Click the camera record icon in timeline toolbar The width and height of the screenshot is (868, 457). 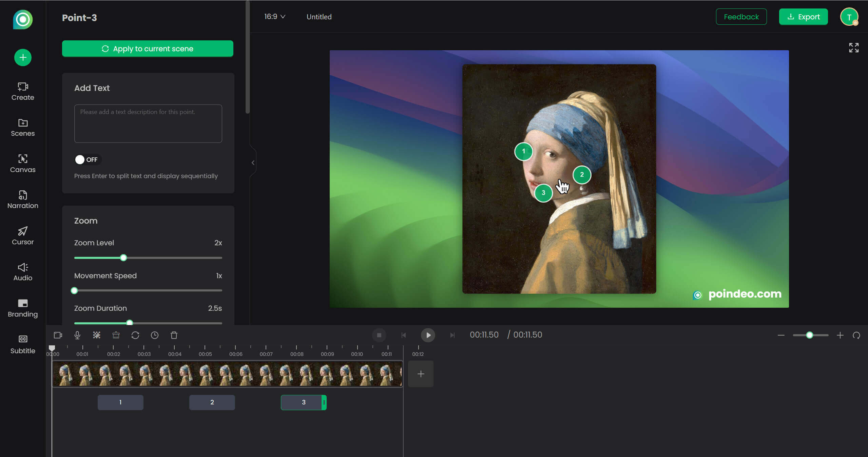coord(58,335)
